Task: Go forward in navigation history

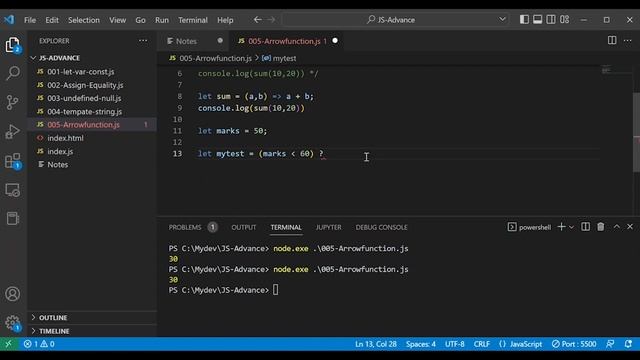Action: [x=271, y=20]
